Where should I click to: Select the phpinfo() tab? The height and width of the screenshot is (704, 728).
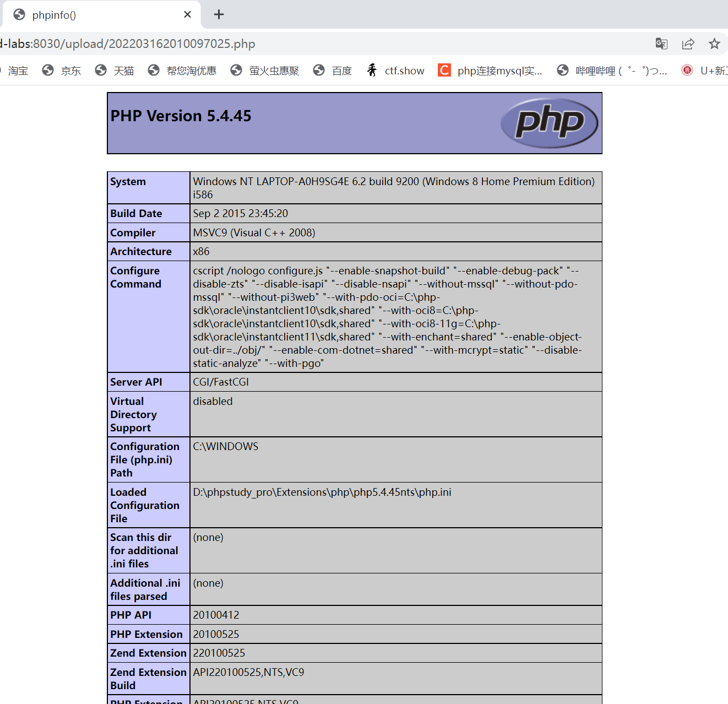coord(101,14)
